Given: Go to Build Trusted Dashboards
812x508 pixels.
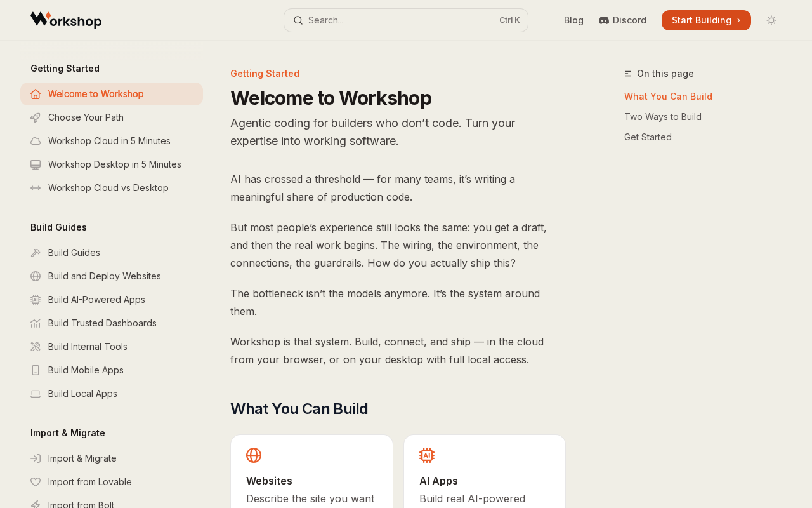Looking at the screenshot, I should pos(112,323).
